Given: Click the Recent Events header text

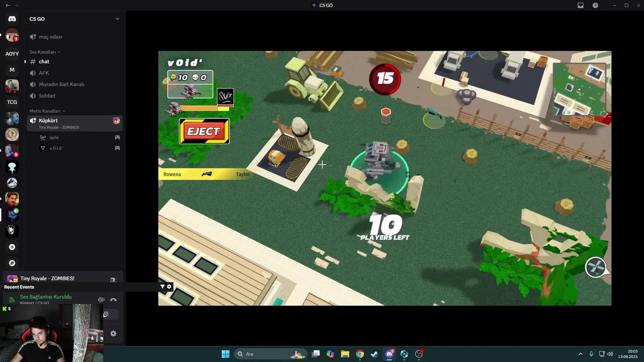Looking at the screenshot, I should pos(19,287).
